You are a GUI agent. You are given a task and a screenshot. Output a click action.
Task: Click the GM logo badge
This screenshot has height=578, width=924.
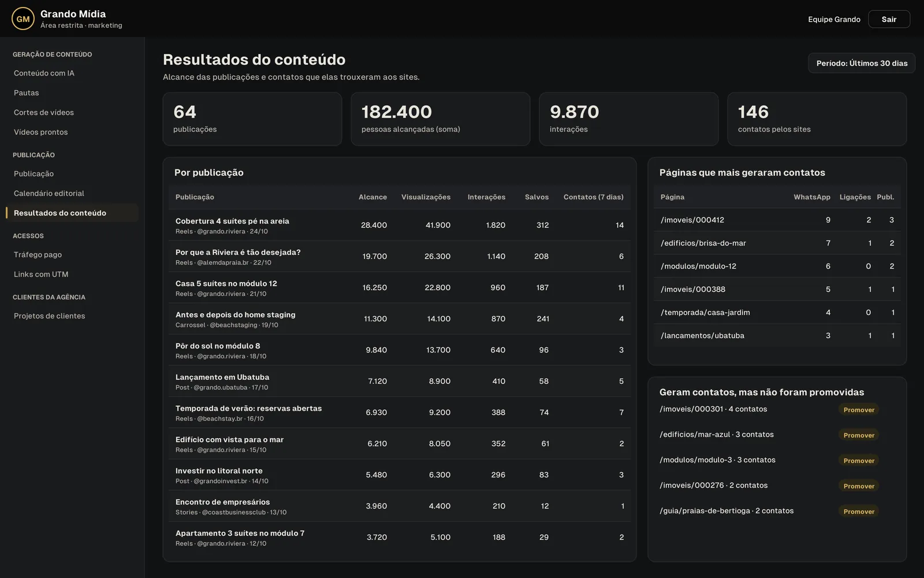23,19
